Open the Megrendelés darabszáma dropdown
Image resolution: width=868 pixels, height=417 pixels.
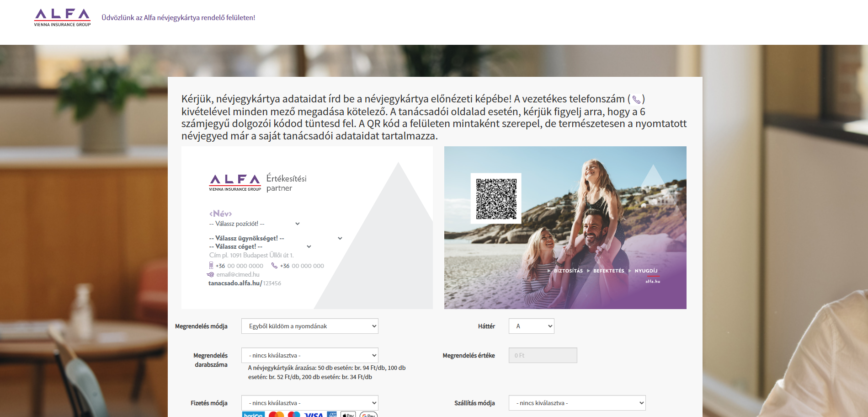[x=310, y=355]
